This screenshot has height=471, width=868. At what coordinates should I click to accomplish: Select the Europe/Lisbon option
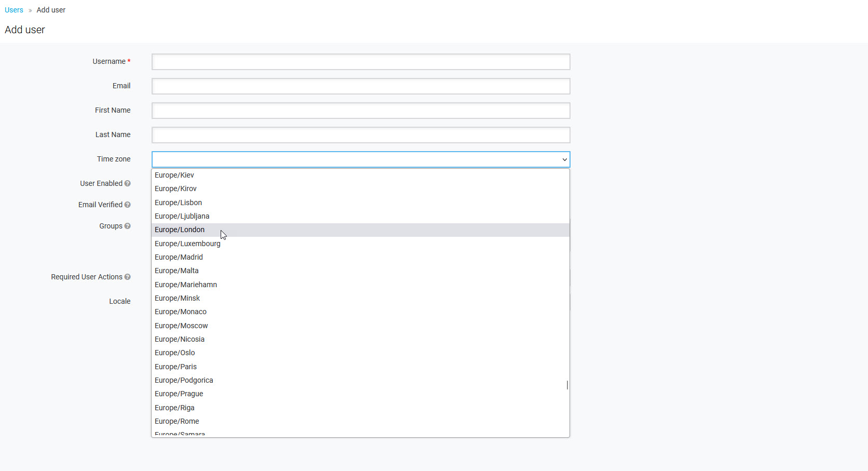point(178,203)
